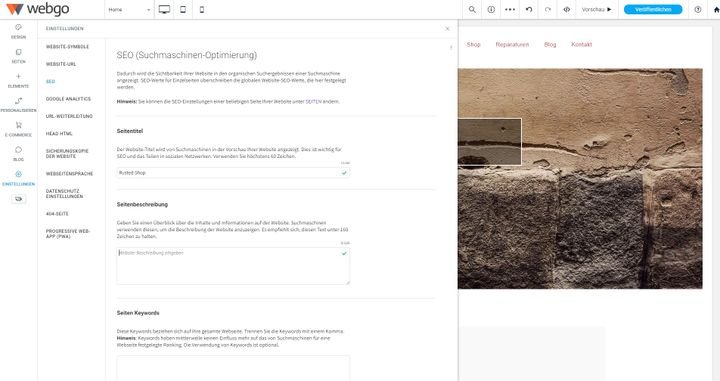
Task: Open Website-Symbole settings
Action: coord(68,47)
